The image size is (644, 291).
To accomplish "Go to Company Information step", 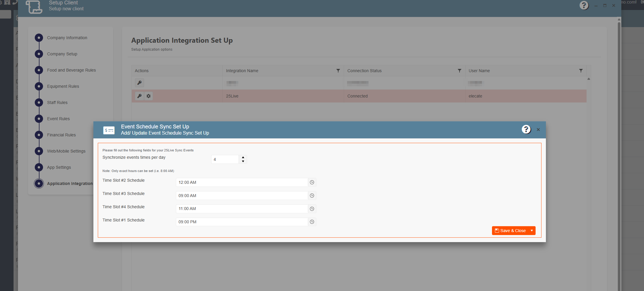I will click(x=67, y=38).
